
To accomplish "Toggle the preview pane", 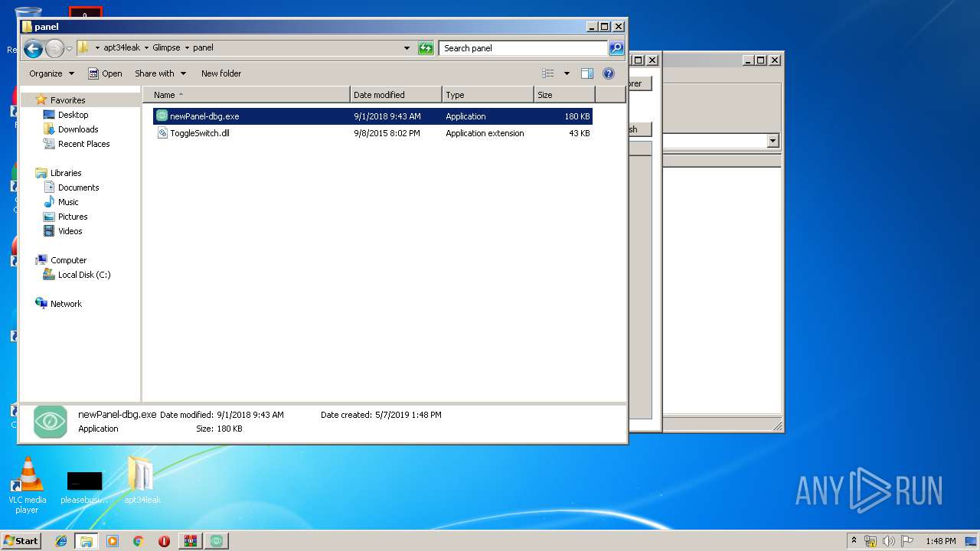I will pyautogui.click(x=587, y=73).
